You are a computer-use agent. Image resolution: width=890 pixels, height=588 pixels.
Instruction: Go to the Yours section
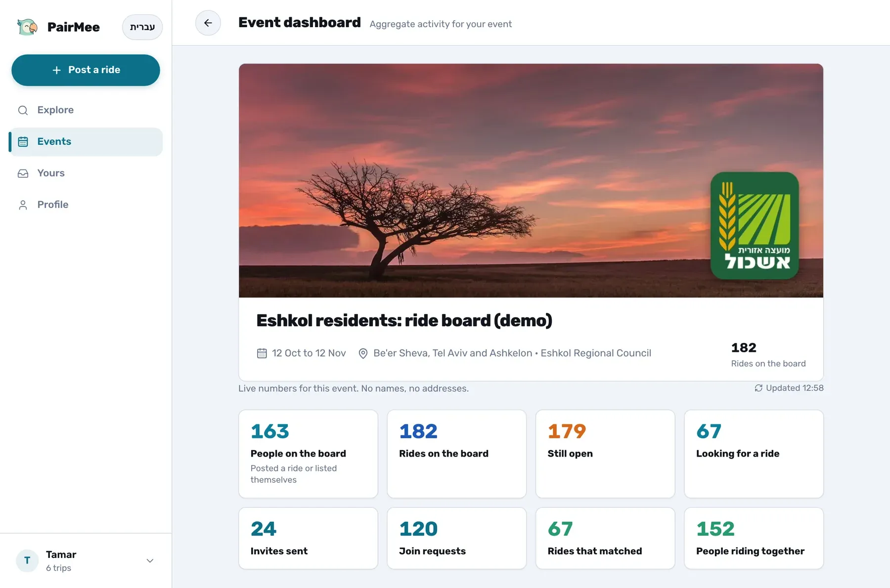[86, 173]
